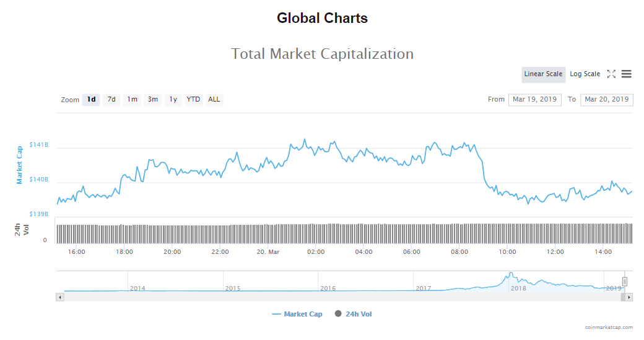Image resolution: width=644 pixels, height=340 pixels.
Task: Click the navigator range handle
Action: click(x=625, y=282)
